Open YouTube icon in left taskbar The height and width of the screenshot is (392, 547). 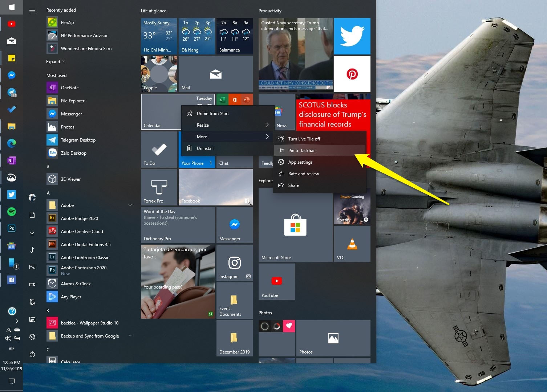point(12,24)
